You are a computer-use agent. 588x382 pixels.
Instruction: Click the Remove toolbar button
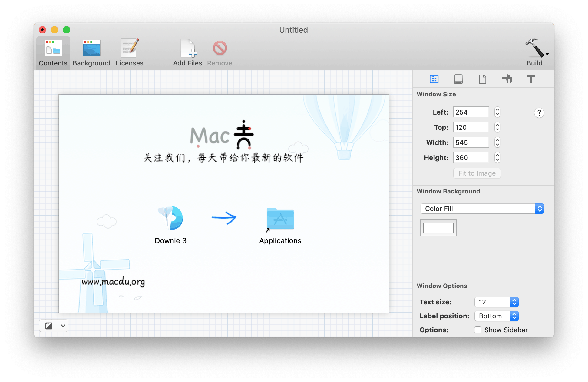click(x=220, y=53)
